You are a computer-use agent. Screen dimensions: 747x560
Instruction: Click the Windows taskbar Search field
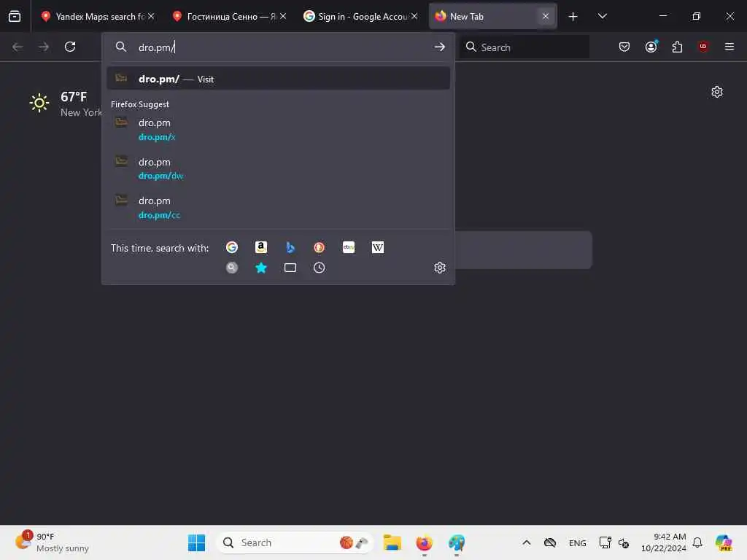(295, 542)
